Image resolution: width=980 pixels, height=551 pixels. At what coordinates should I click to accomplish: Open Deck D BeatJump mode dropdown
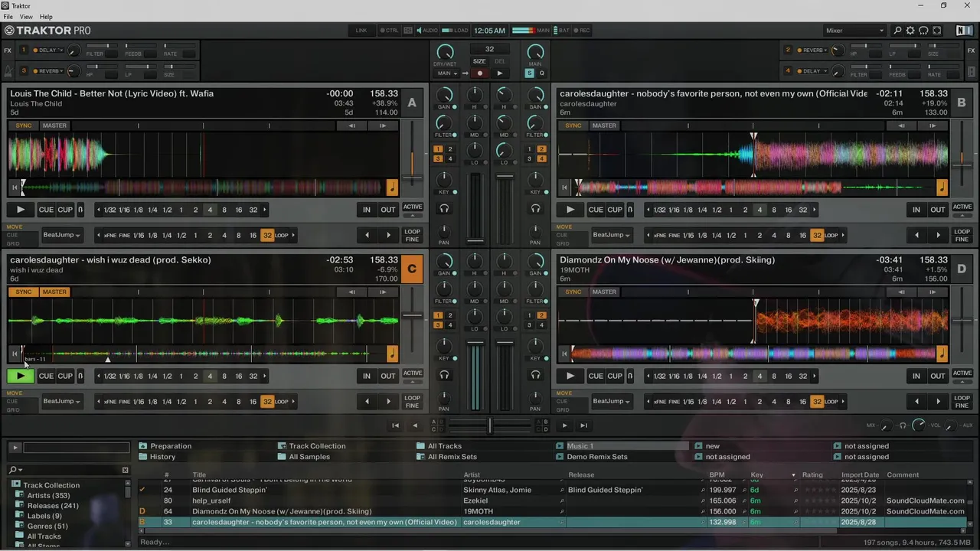[x=612, y=401]
